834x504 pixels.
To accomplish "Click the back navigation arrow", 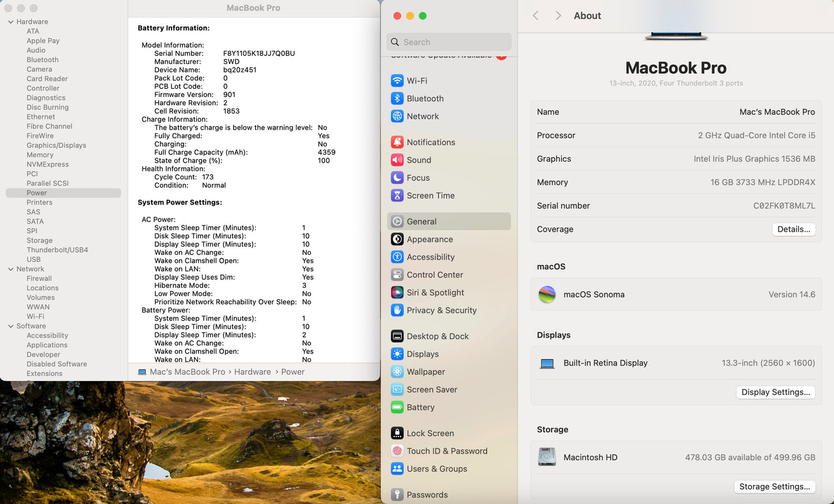I will (x=536, y=16).
